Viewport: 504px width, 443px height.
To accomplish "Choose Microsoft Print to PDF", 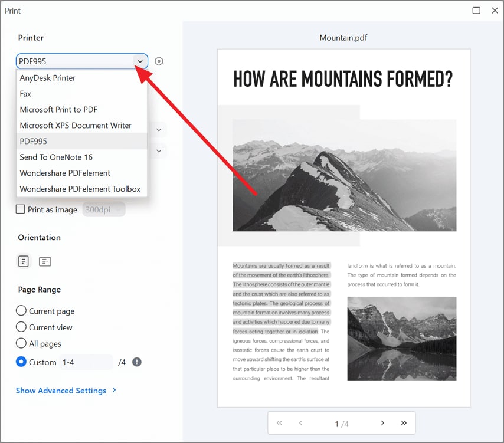I will 81,110.
